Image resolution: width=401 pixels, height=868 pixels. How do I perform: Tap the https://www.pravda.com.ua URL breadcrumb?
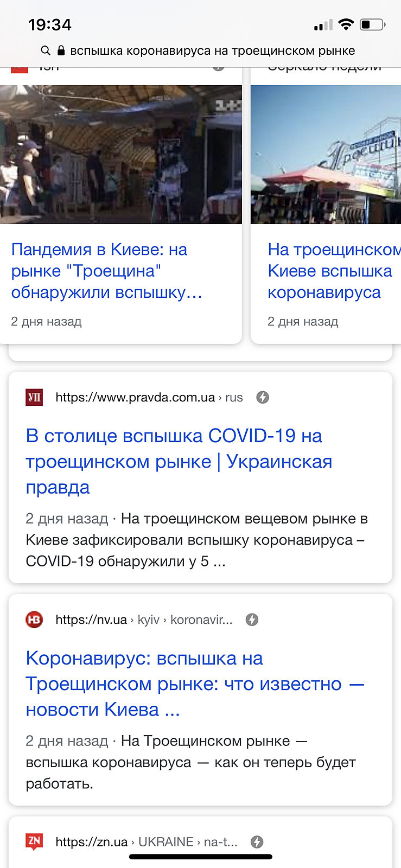(135, 397)
